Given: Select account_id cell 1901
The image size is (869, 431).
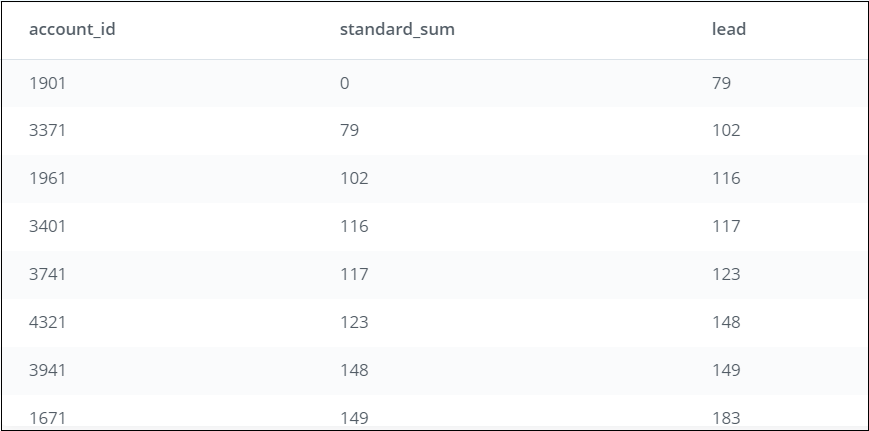Looking at the screenshot, I should click(47, 83).
